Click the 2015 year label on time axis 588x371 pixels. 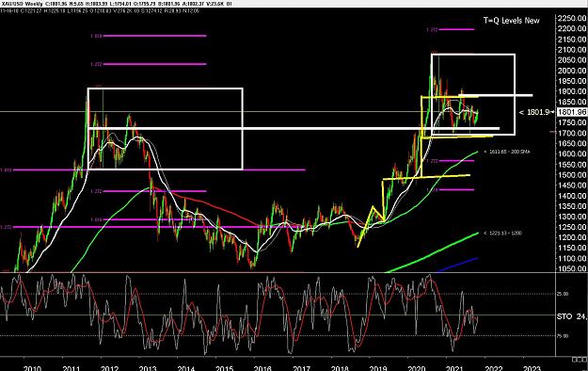pyautogui.click(x=224, y=368)
